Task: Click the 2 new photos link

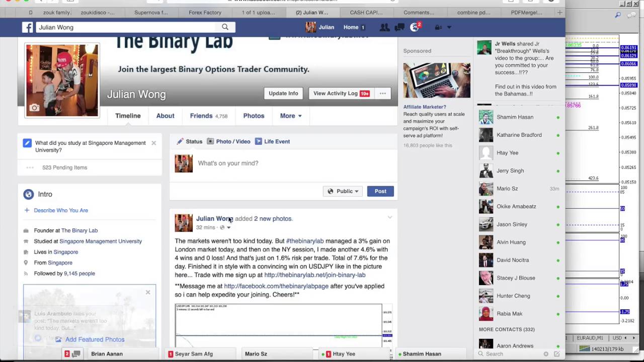Action: [273, 219]
